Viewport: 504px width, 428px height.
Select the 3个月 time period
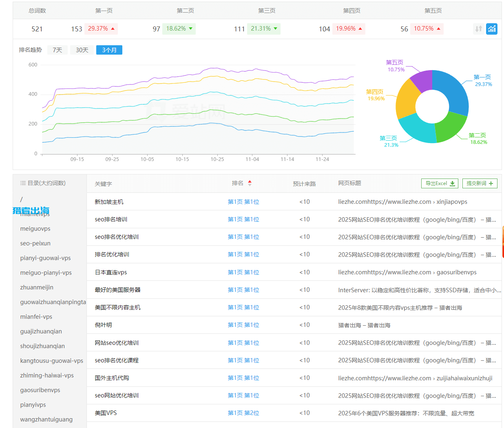[109, 50]
